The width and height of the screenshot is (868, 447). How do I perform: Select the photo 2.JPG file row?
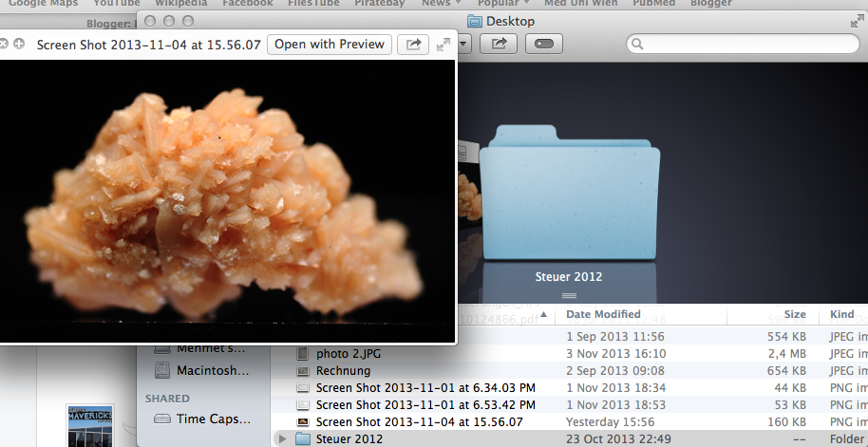(x=569, y=353)
